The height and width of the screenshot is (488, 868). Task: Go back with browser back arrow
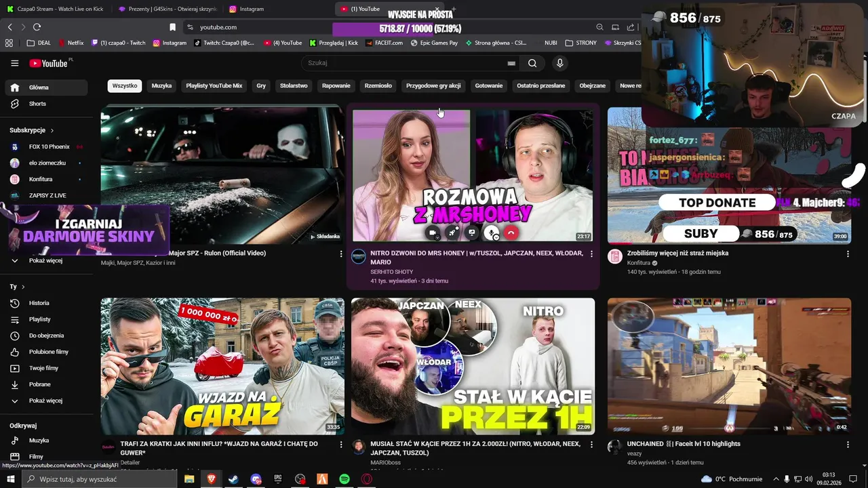click(x=9, y=27)
